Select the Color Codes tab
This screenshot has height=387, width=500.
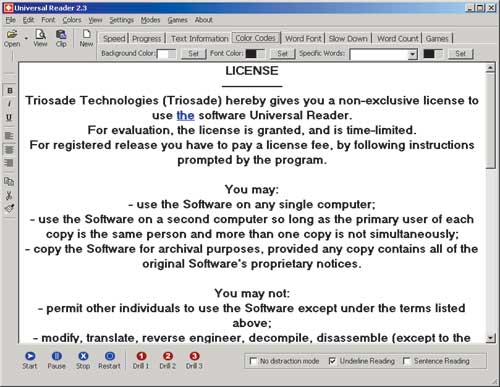coord(256,38)
